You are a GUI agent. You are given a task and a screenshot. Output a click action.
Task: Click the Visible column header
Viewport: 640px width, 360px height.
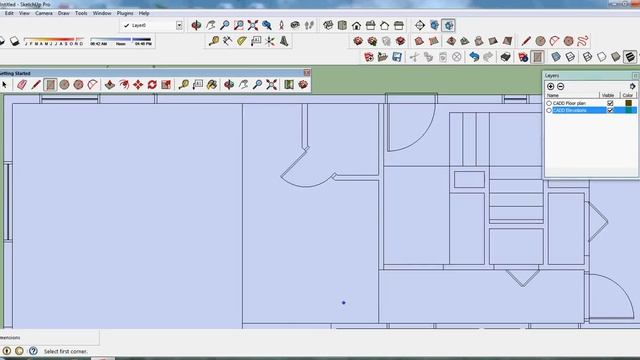tap(608, 95)
